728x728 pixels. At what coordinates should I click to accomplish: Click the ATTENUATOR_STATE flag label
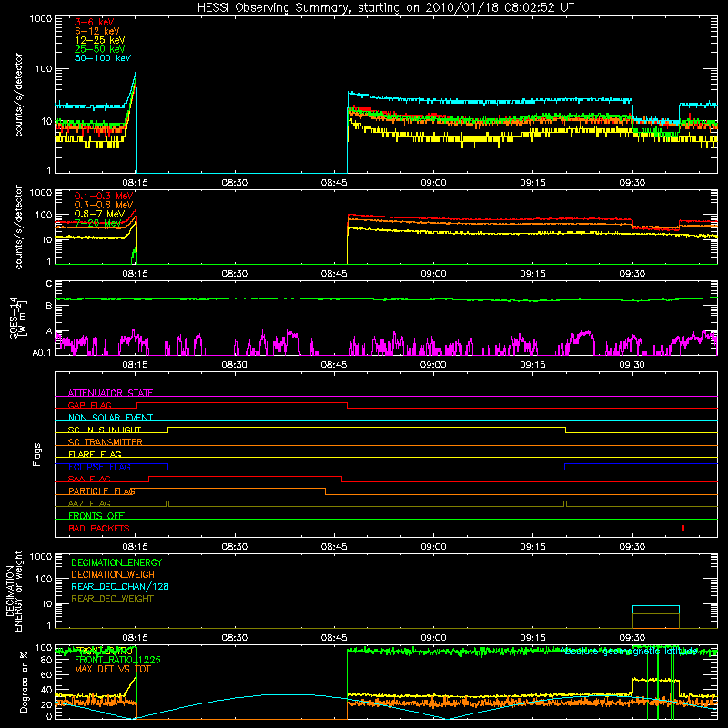[x=110, y=393]
